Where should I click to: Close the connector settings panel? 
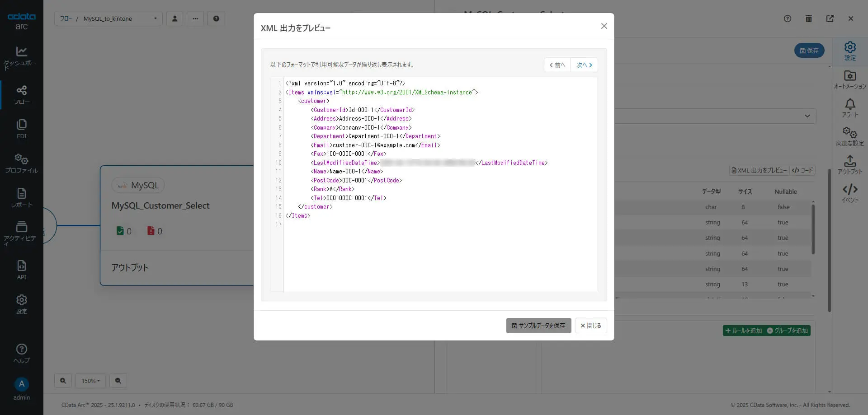(x=851, y=19)
